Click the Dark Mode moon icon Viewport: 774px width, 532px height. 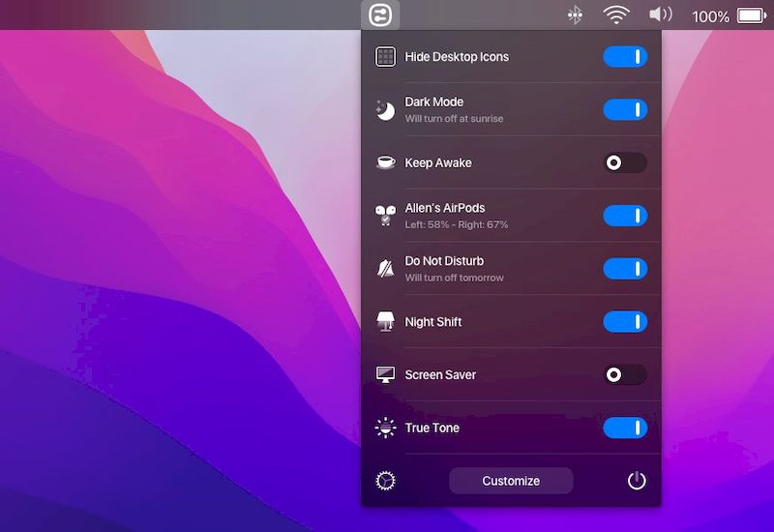click(x=385, y=110)
